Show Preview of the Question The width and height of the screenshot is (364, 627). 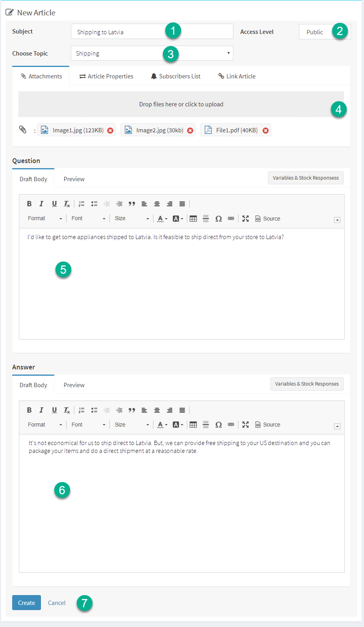(74, 179)
